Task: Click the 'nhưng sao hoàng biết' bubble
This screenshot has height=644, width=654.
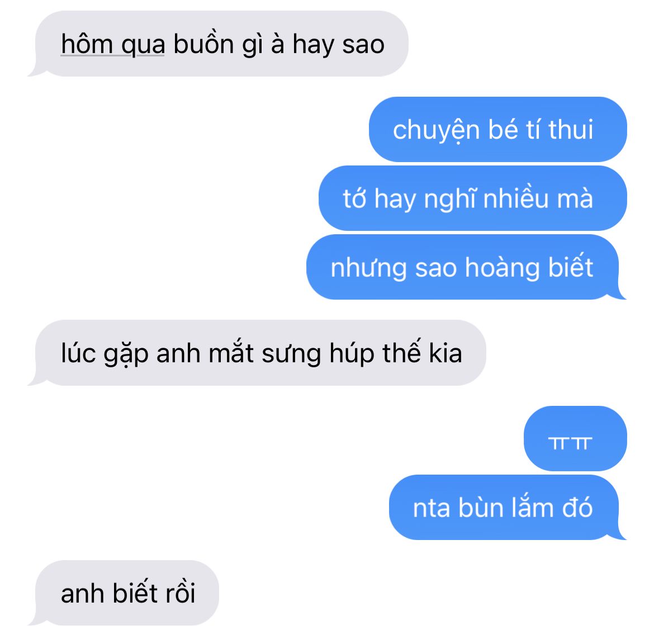Action: (466, 267)
